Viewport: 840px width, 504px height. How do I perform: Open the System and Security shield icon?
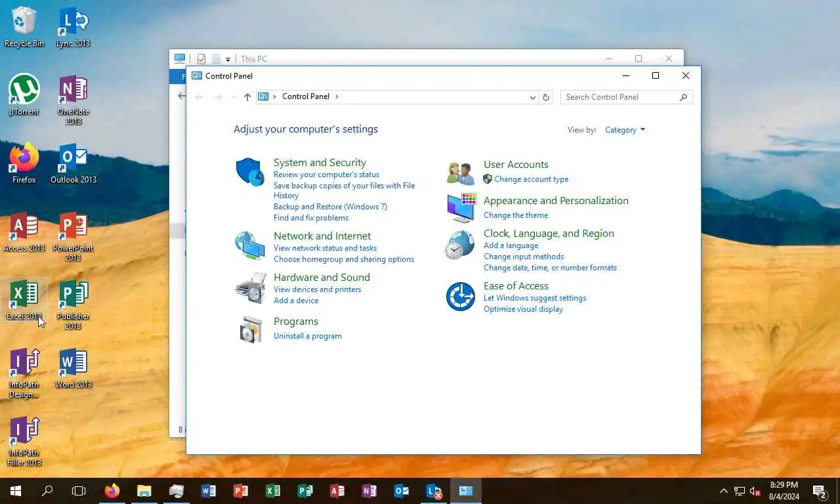250,172
